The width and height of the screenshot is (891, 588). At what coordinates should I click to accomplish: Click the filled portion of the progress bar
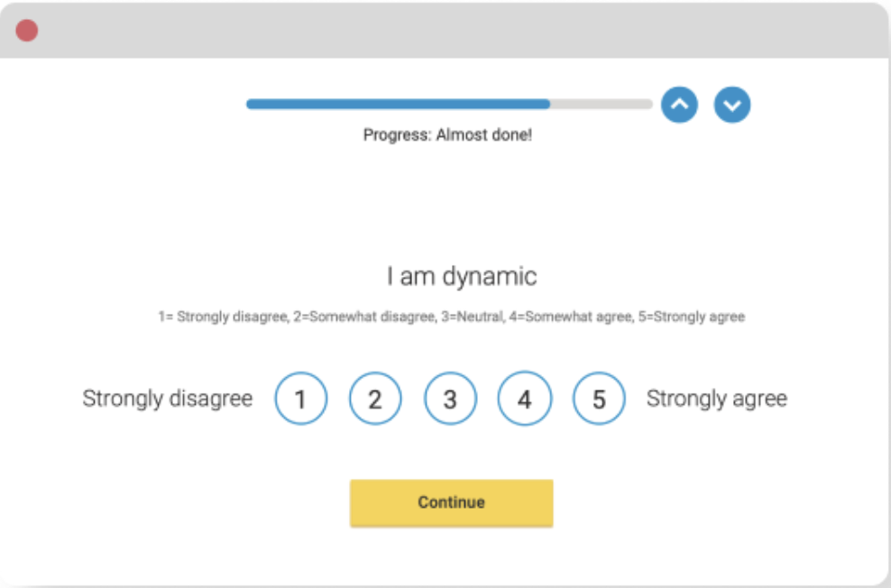point(397,104)
